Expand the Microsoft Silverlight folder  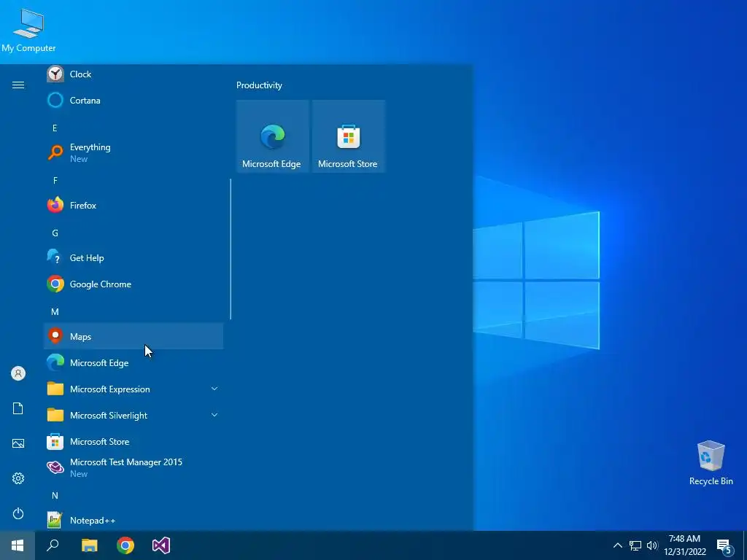coord(133,415)
